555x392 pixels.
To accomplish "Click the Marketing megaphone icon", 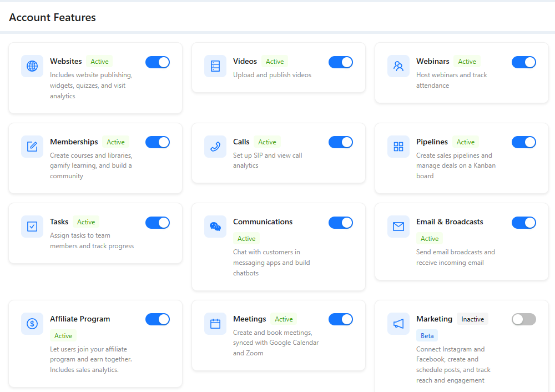I will tap(398, 323).
